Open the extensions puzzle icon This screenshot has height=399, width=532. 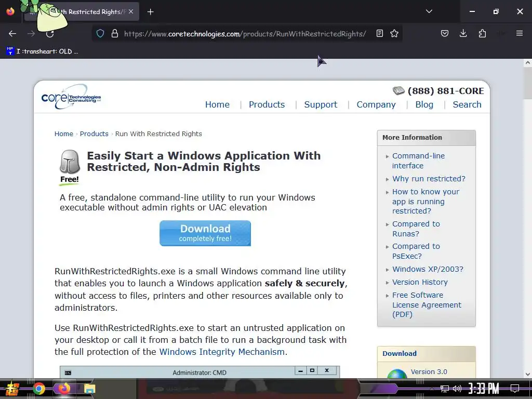point(482,33)
